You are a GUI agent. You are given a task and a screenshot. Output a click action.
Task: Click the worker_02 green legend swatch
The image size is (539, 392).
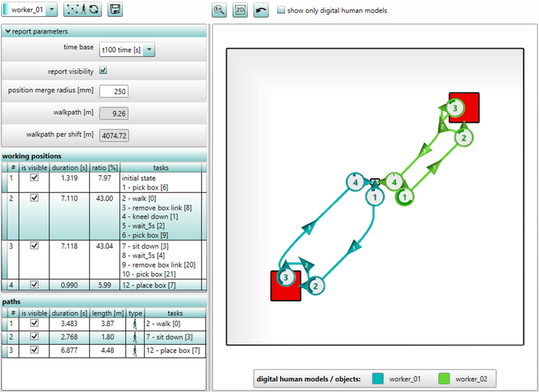(x=443, y=378)
